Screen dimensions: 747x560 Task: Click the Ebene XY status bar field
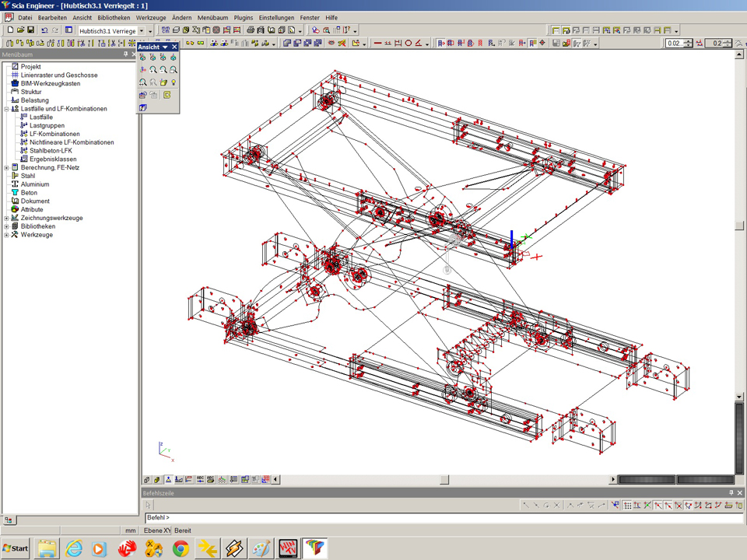156,530
